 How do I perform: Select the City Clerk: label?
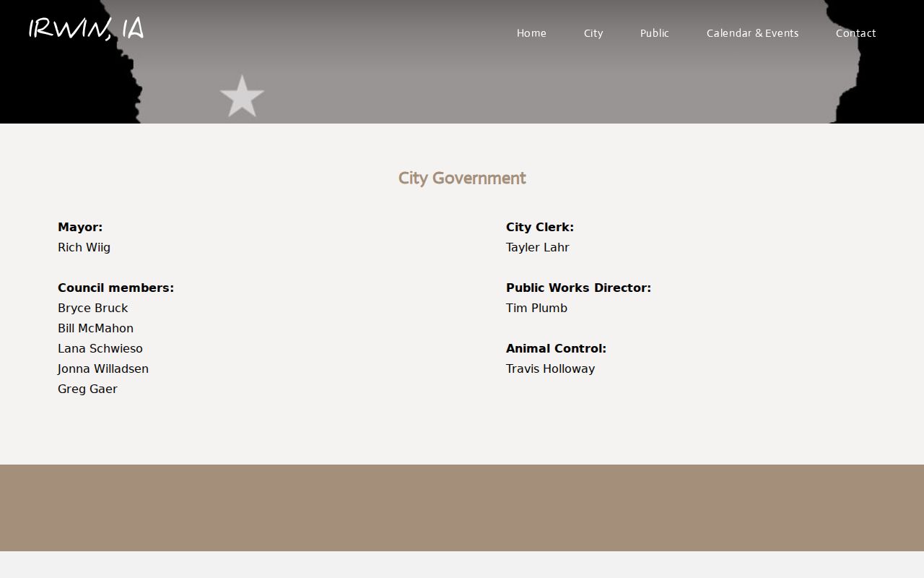coord(540,227)
